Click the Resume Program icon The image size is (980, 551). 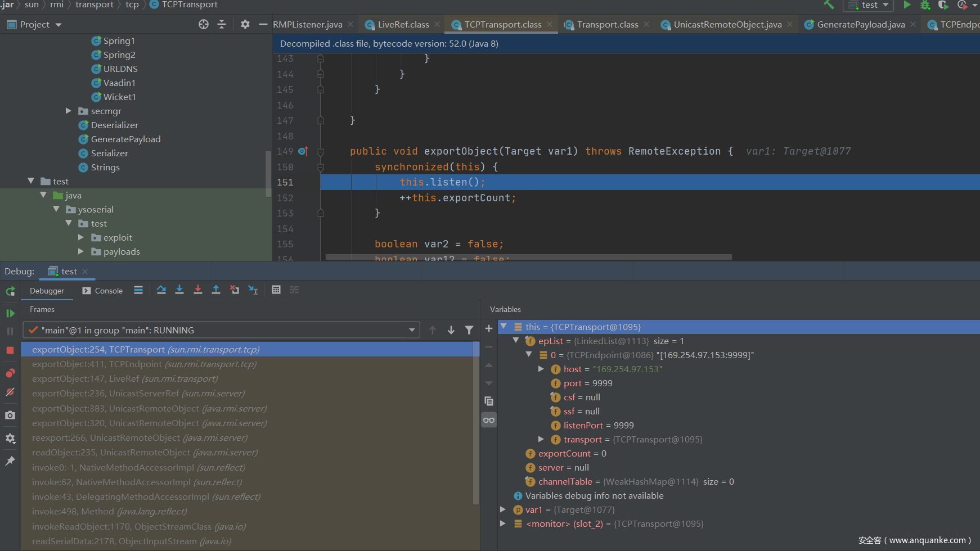pyautogui.click(x=10, y=313)
